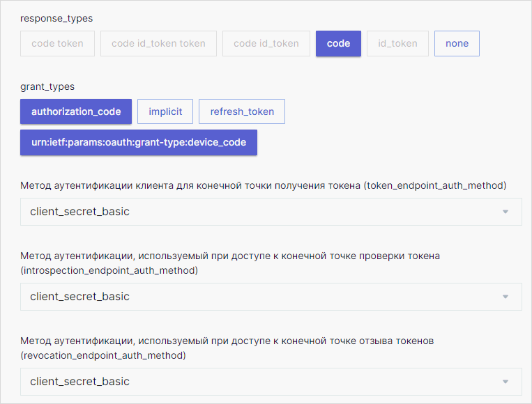The height and width of the screenshot is (404, 532).
Task: Open introspection_endpoint_auth_method dropdown
Action: click(271, 297)
